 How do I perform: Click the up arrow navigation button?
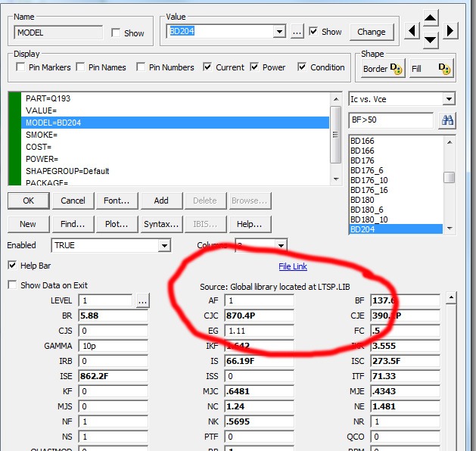(x=430, y=17)
